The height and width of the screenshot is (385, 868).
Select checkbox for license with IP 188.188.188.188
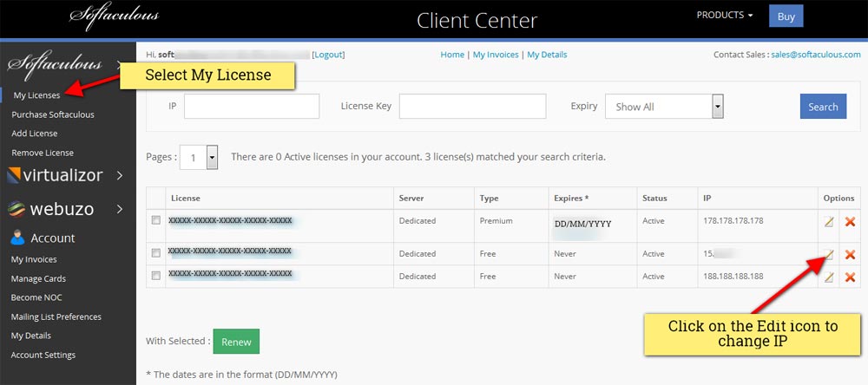(156, 276)
